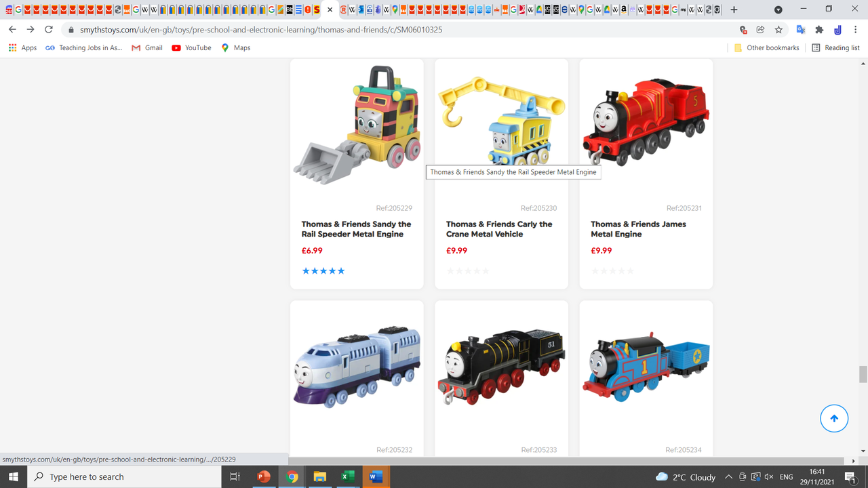868x488 pixels.
Task: Open the black number 51 engine image
Action: pyautogui.click(x=502, y=367)
